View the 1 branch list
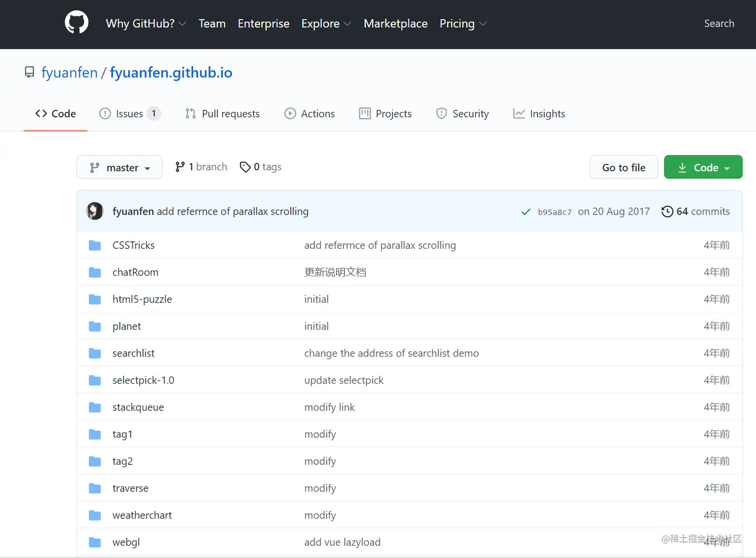Image resolution: width=756 pixels, height=558 pixels. click(201, 167)
